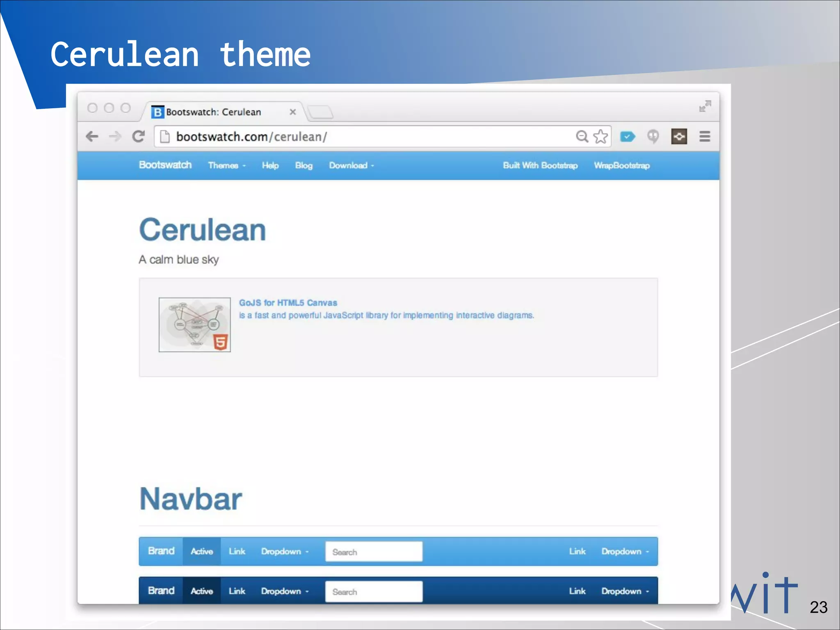Select the Bootswatch: Cerulean tab
The height and width of the screenshot is (630, 840).
pos(224,112)
